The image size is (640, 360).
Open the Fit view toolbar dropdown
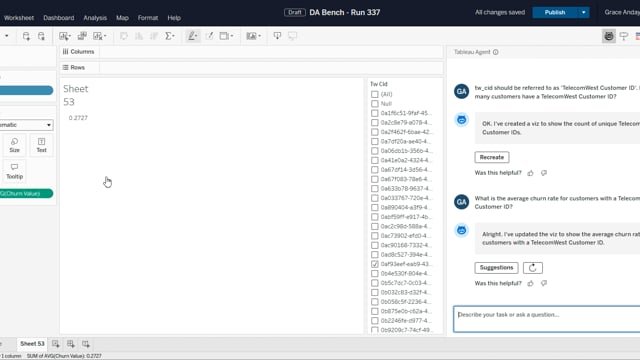232,36
